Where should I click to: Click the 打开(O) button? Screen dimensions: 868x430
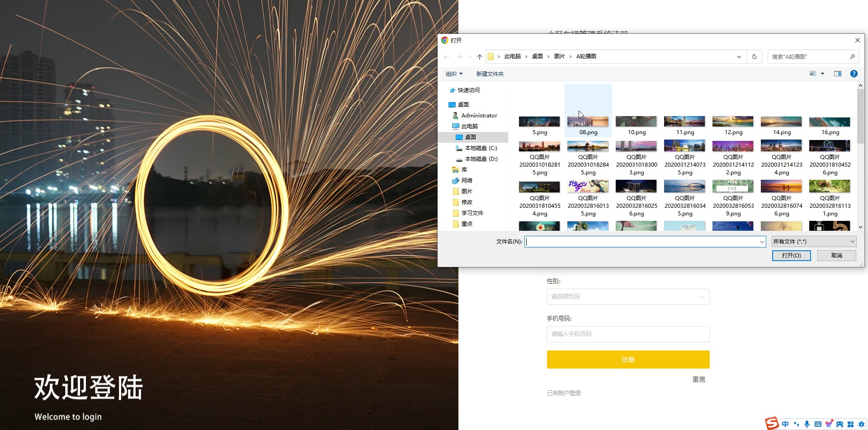coord(791,256)
